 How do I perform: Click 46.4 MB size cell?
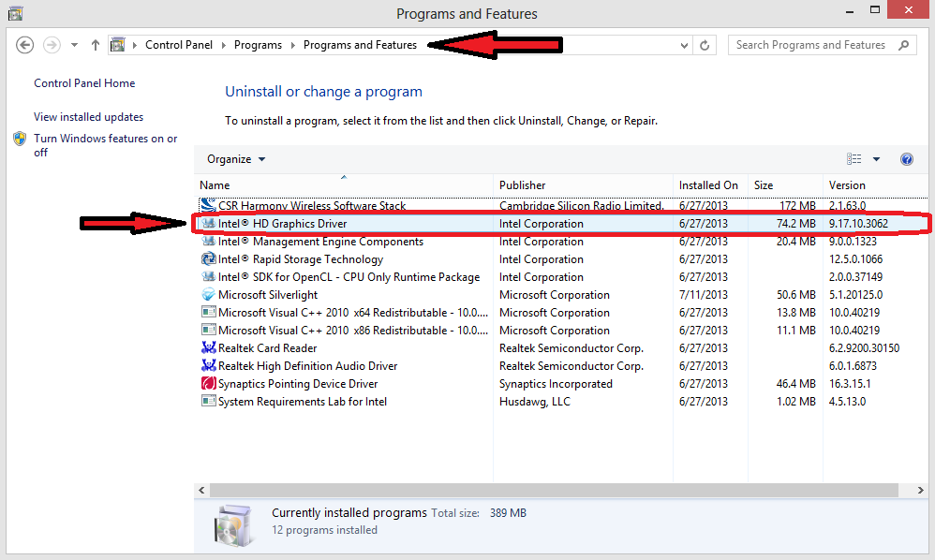pos(796,384)
